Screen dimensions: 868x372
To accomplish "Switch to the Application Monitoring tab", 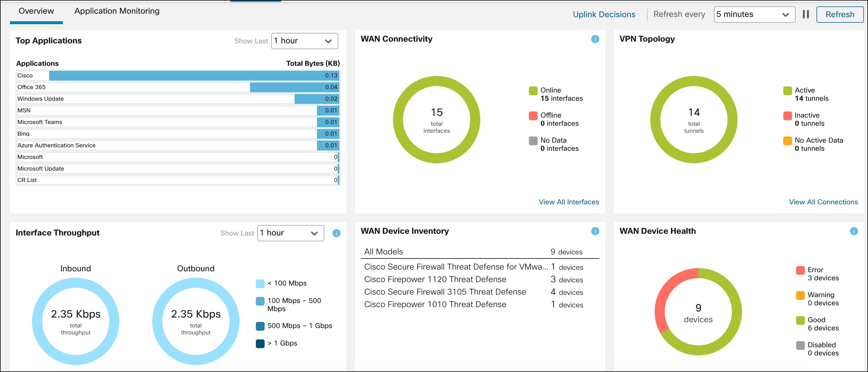I will pos(117,11).
